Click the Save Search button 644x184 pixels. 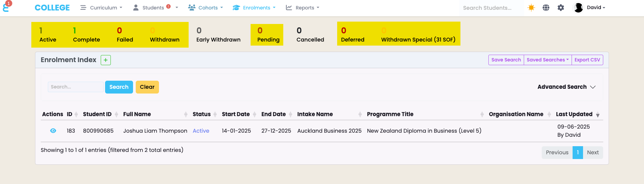(506, 60)
